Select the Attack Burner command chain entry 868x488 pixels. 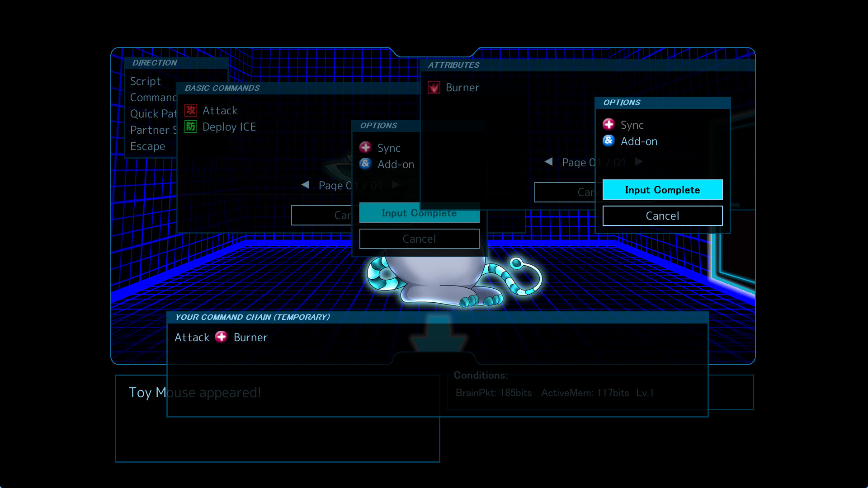point(221,337)
